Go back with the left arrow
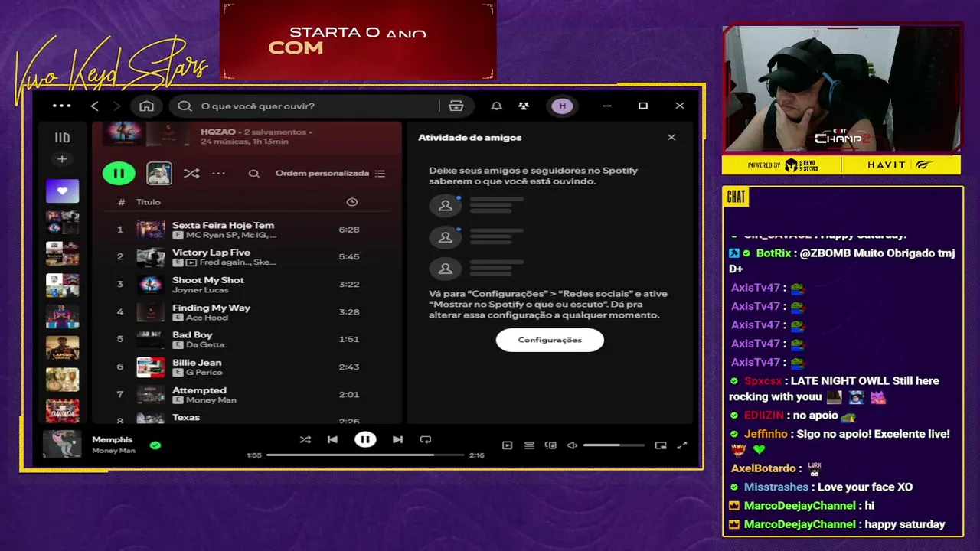Screen dimensions: 980x551 95,106
